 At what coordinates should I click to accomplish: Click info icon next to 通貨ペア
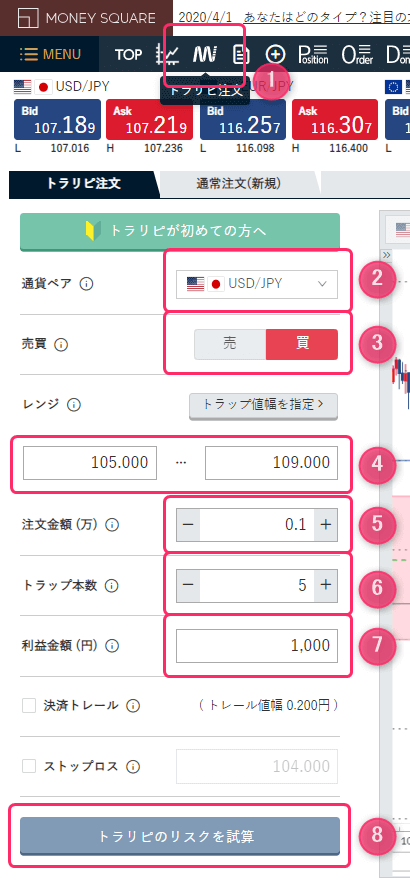point(86,284)
